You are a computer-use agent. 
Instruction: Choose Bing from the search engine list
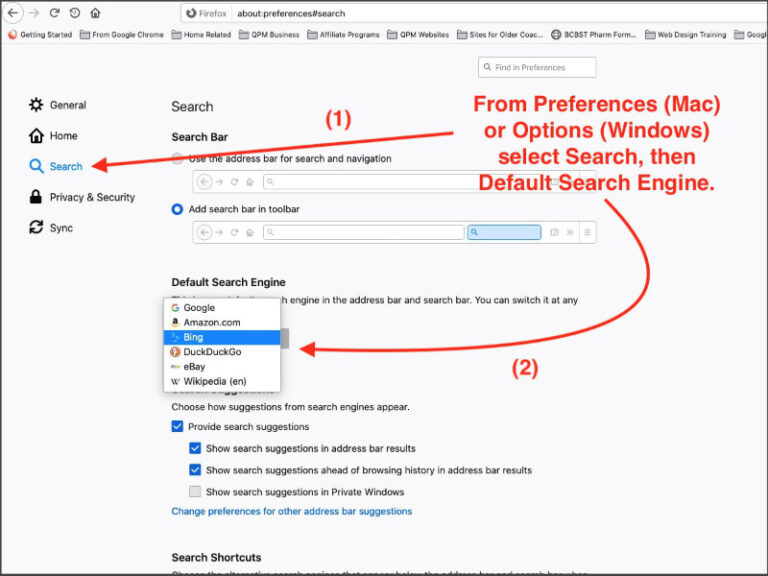pos(222,337)
